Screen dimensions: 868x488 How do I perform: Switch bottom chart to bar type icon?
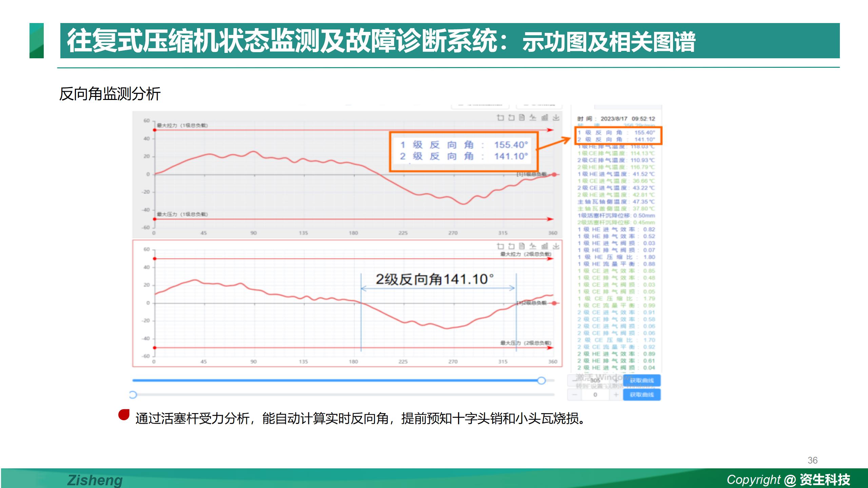point(545,246)
